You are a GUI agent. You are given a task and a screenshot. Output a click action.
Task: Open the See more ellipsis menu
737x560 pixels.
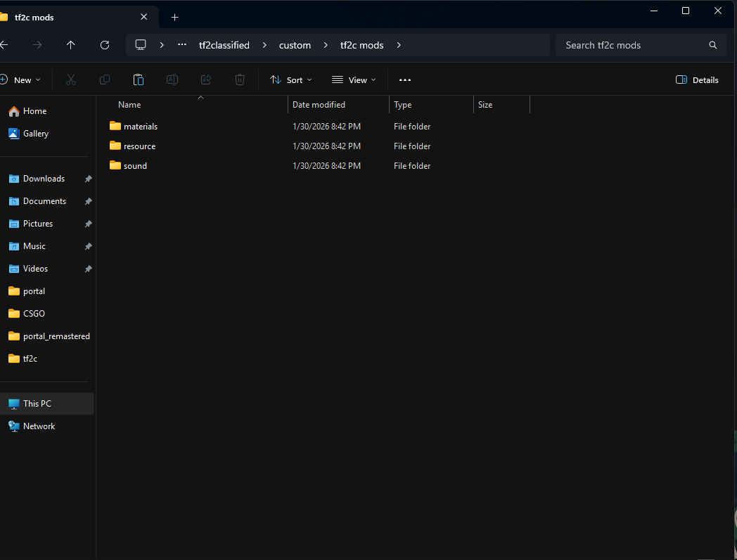[405, 80]
